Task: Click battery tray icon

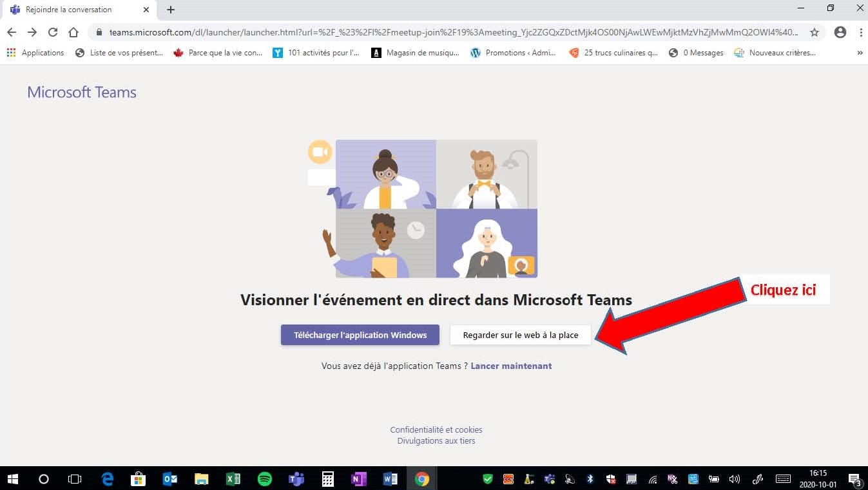Action: point(714,479)
